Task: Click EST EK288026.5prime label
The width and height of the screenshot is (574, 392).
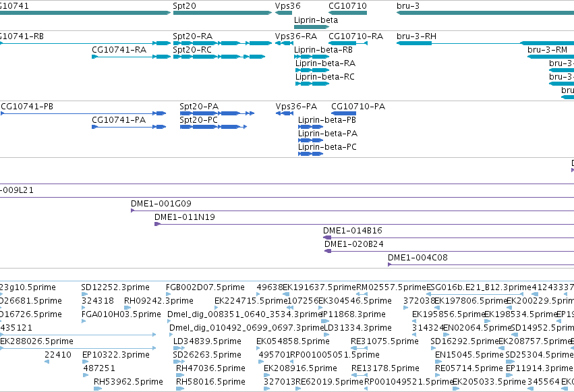Action: [x=37, y=341]
